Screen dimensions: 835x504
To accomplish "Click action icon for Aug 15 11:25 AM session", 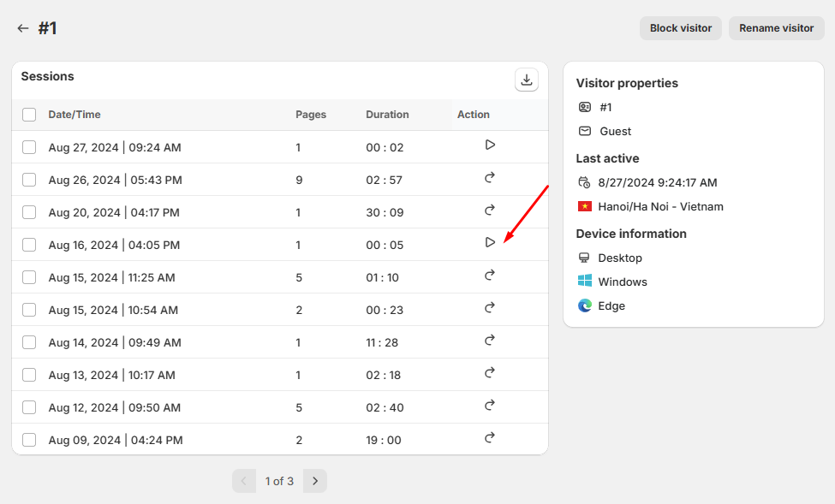I will (x=490, y=276).
